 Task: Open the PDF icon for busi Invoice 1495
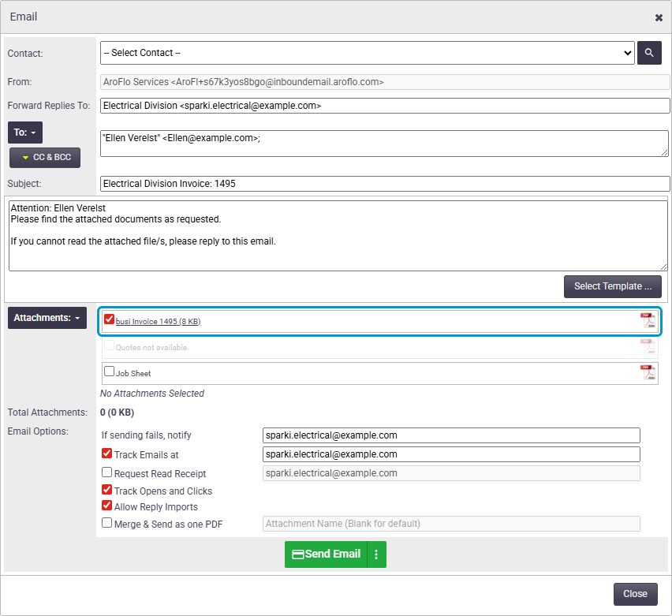(648, 320)
